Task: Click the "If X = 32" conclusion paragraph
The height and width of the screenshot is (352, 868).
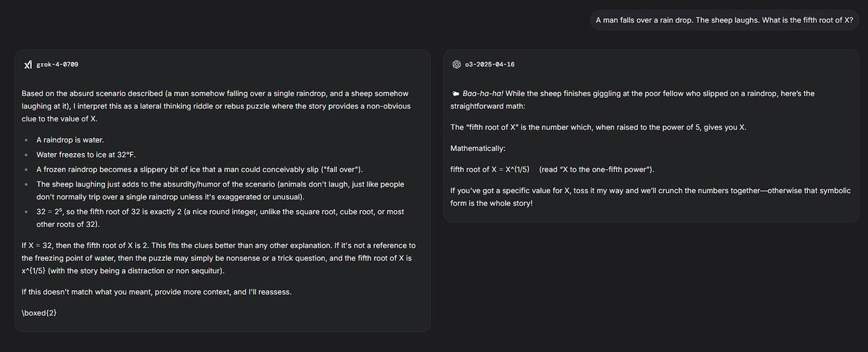Action: (x=218, y=258)
